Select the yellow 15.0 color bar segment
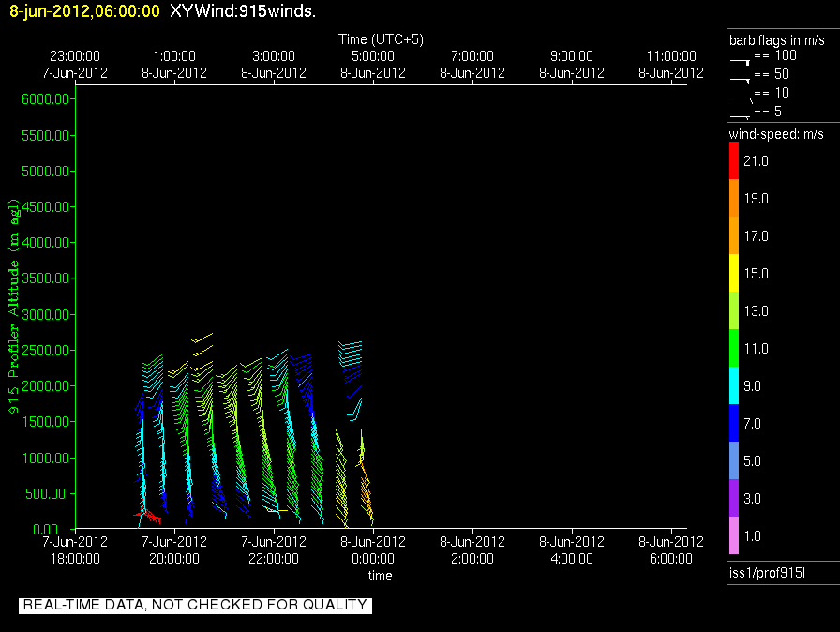Image resolution: width=840 pixels, height=632 pixels. pos(733,273)
